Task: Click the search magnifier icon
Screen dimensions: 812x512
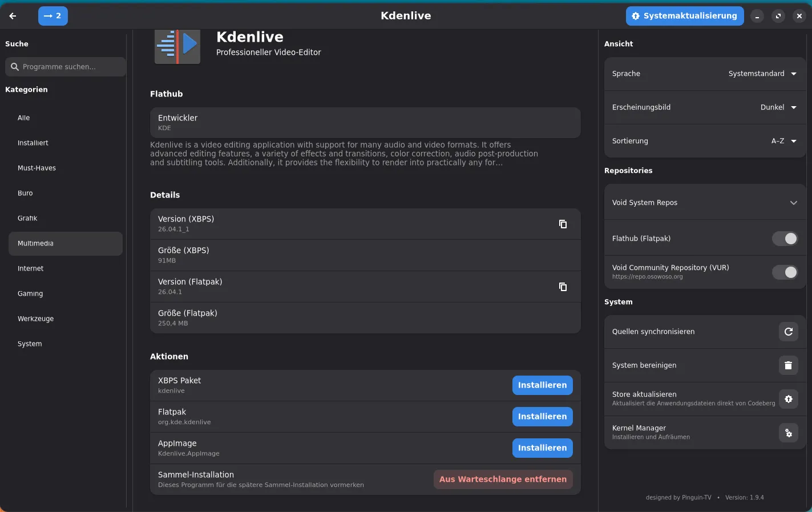Action: click(15, 67)
